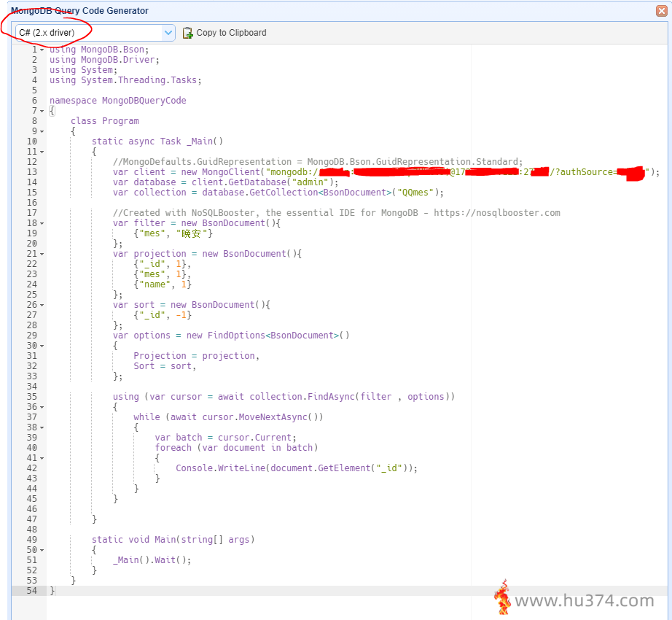
Task: Fold the FindOptions block at line 30
Action: pos(42,346)
